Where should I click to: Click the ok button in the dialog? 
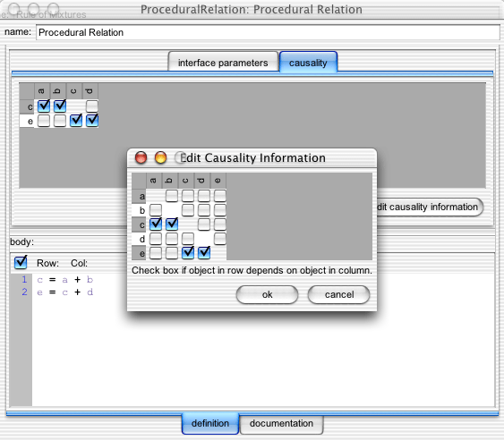click(267, 294)
